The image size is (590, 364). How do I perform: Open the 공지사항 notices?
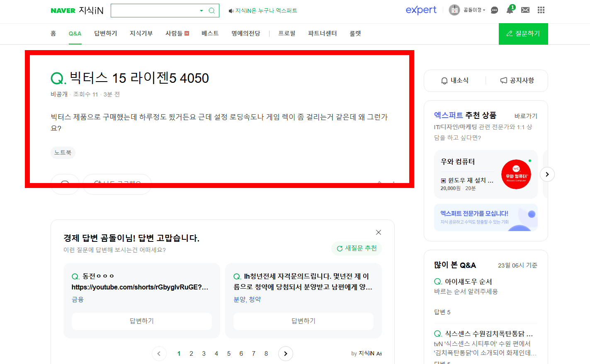tap(517, 80)
